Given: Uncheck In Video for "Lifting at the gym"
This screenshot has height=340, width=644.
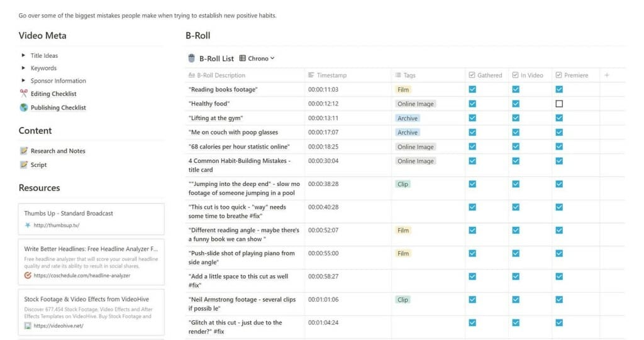Looking at the screenshot, I should click(x=516, y=118).
